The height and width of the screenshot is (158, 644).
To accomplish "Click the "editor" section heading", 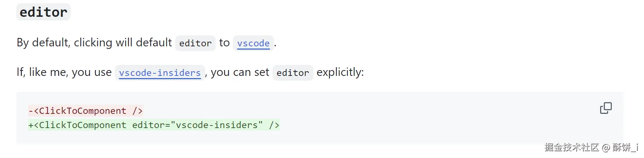I will tap(43, 12).
